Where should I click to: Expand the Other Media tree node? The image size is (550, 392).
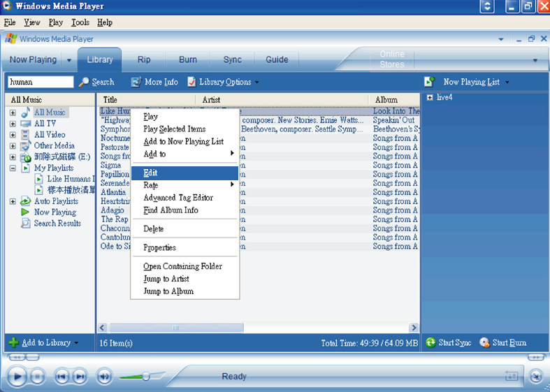tap(13, 146)
